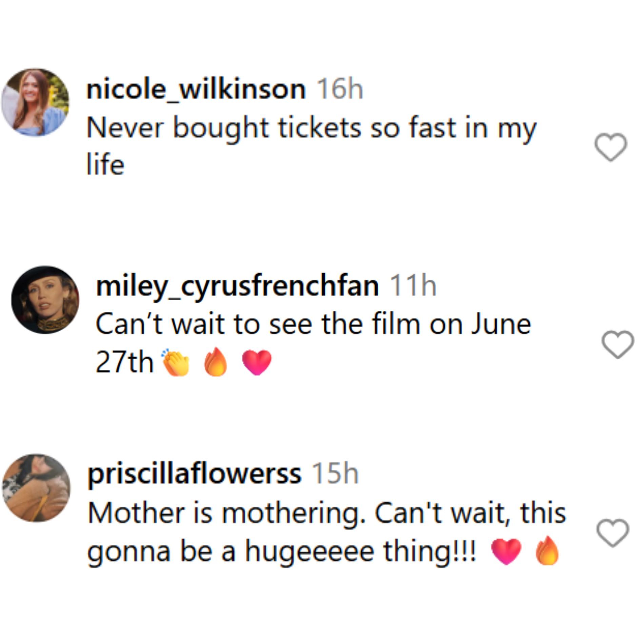
Task: Click the 16h timestamp
Action: tap(340, 89)
